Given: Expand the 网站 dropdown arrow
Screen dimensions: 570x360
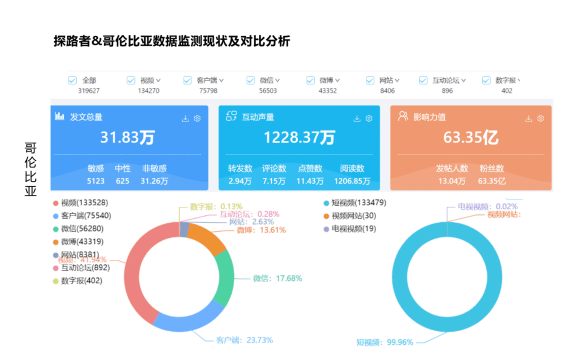Looking at the screenshot, I should (397, 80).
